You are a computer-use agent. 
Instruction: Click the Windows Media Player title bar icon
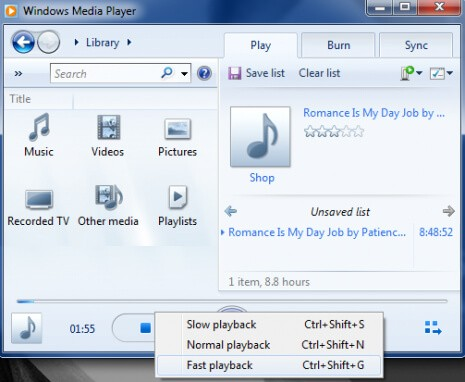pos(11,11)
